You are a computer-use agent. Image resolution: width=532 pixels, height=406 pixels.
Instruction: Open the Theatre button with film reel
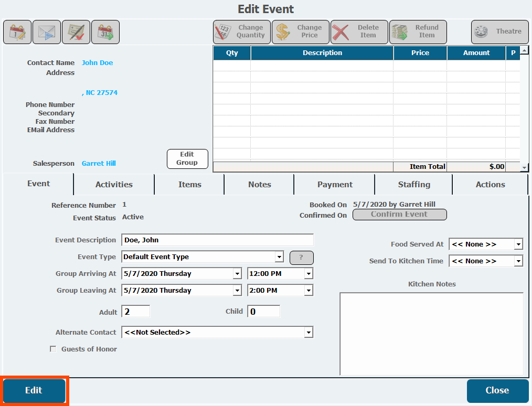coord(499,32)
